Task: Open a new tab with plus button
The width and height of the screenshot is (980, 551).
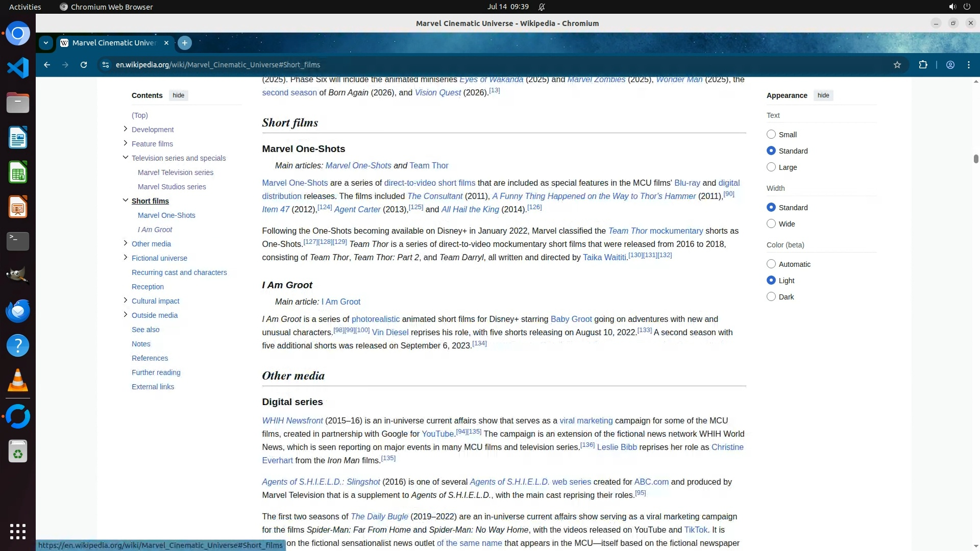Action: 185,43
